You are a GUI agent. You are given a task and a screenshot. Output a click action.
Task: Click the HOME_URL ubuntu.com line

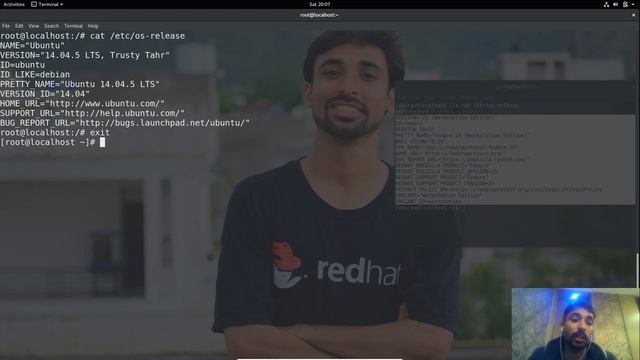coord(82,104)
